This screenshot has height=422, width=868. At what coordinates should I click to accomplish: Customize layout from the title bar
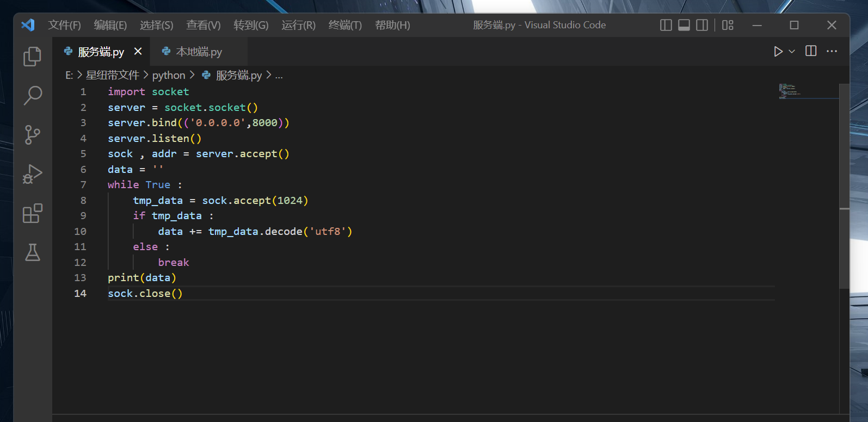coord(728,25)
